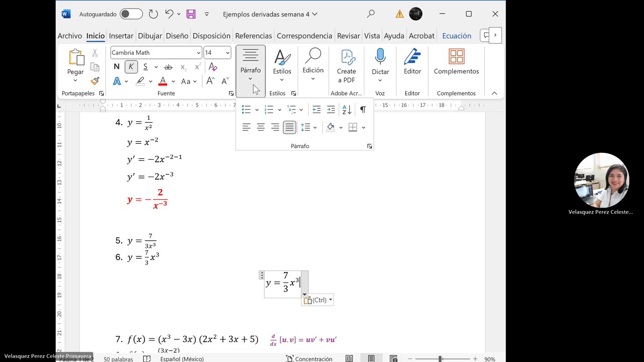Click the Pegar clipboard icon

[75, 58]
